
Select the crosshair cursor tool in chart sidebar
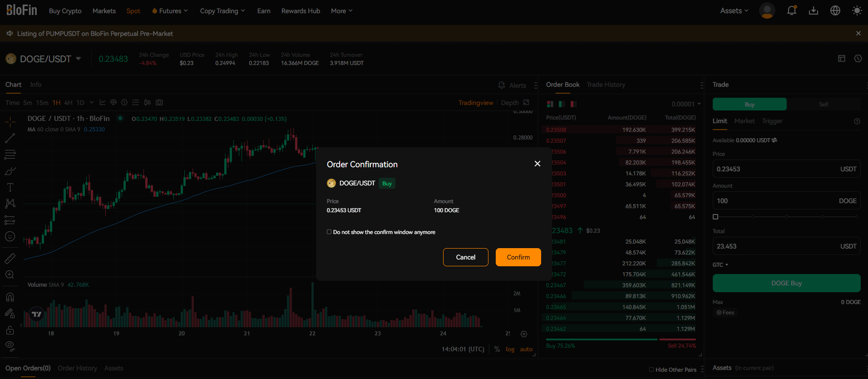(x=10, y=121)
